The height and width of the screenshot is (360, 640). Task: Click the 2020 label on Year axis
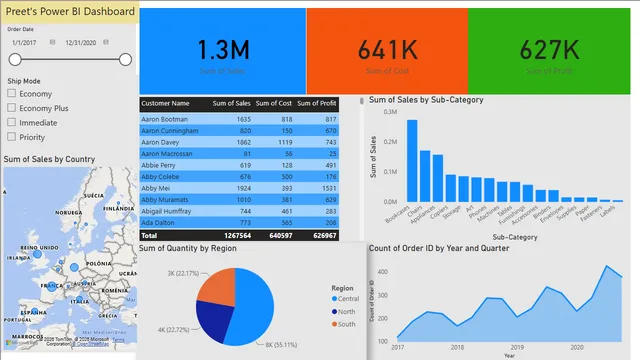tap(577, 347)
